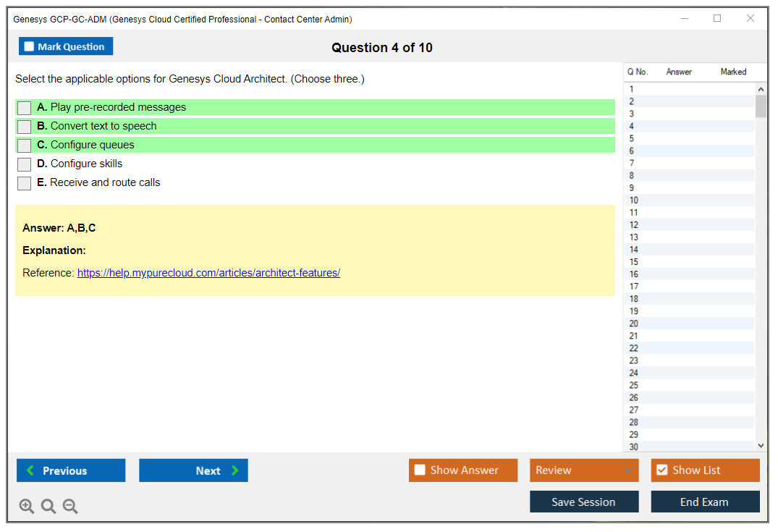Uncheck the Show List option

pyautogui.click(x=661, y=470)
